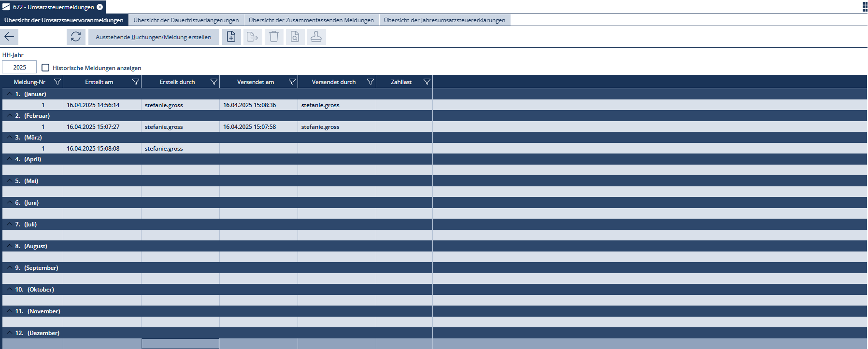
Task: Open Übersicht der Jahresumsatzsteuererklärungen tab
Action: click(x=444, y=20)
